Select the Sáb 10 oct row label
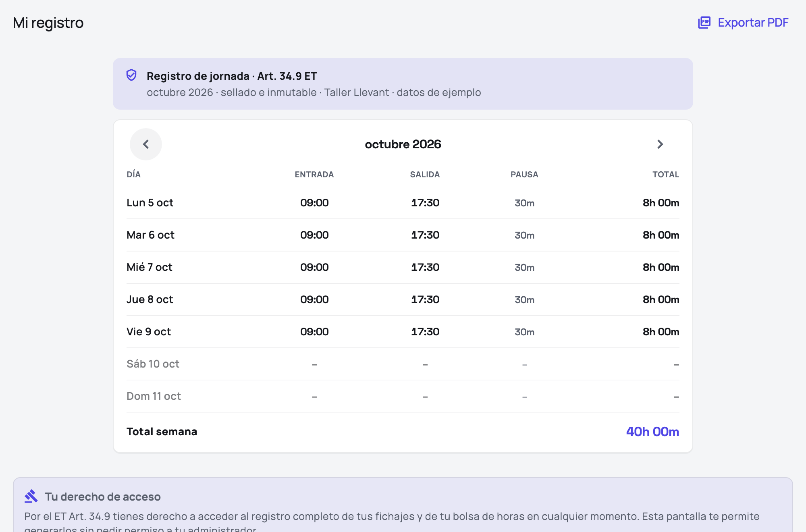The image size is (806, 532). pos(153,364)
